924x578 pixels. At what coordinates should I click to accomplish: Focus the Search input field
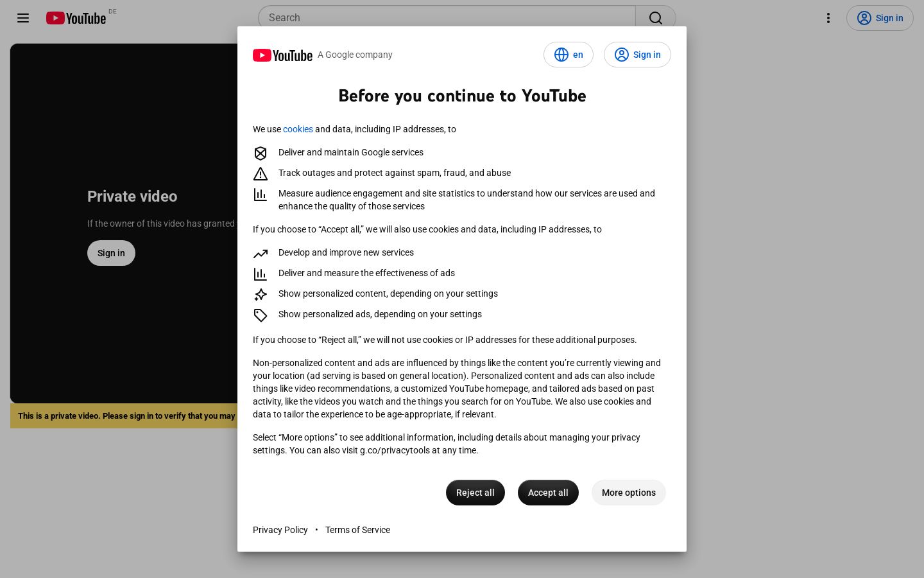447,18
